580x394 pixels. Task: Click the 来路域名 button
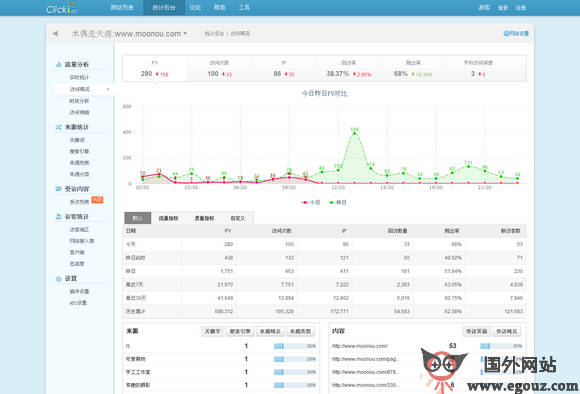[270, 331]
